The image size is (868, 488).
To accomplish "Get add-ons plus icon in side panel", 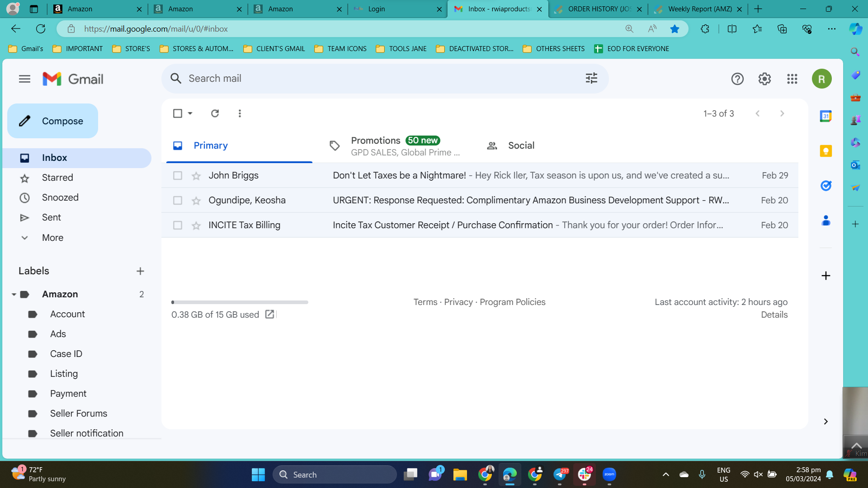I will pos(826,276).
